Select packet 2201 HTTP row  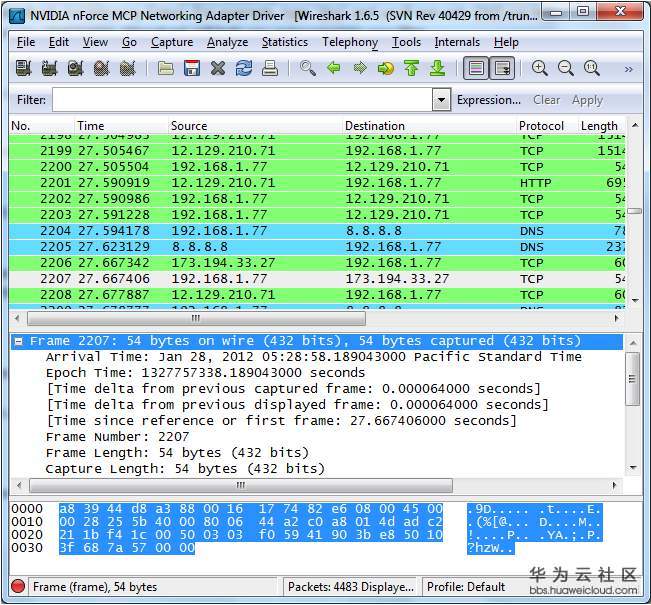[317, 183]
